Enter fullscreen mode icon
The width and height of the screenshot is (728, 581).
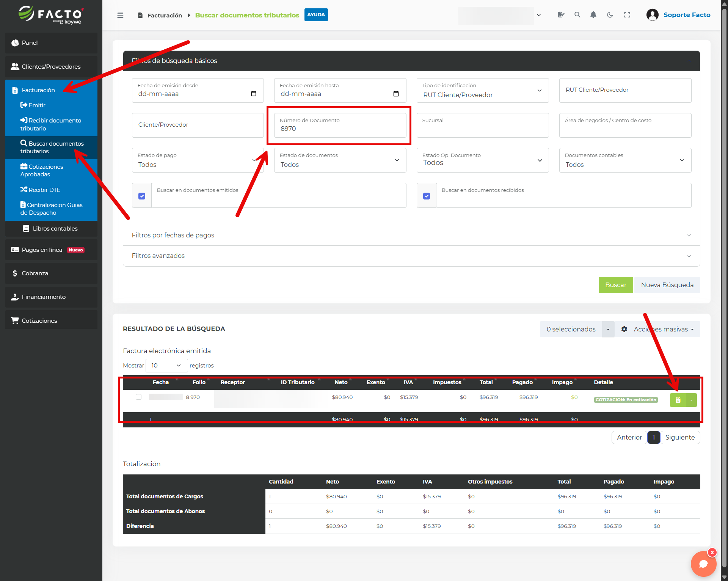pyautogui.click(x=627, y=15)
